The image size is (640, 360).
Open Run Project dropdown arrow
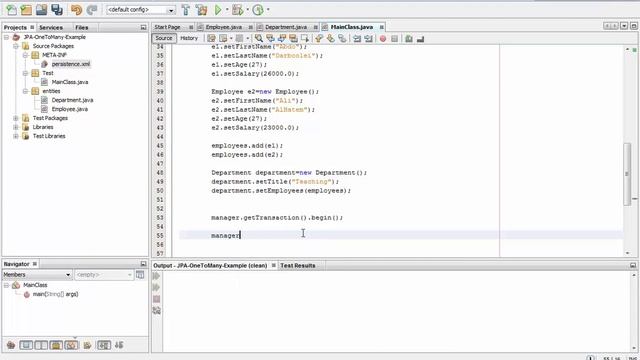point(227,9)
